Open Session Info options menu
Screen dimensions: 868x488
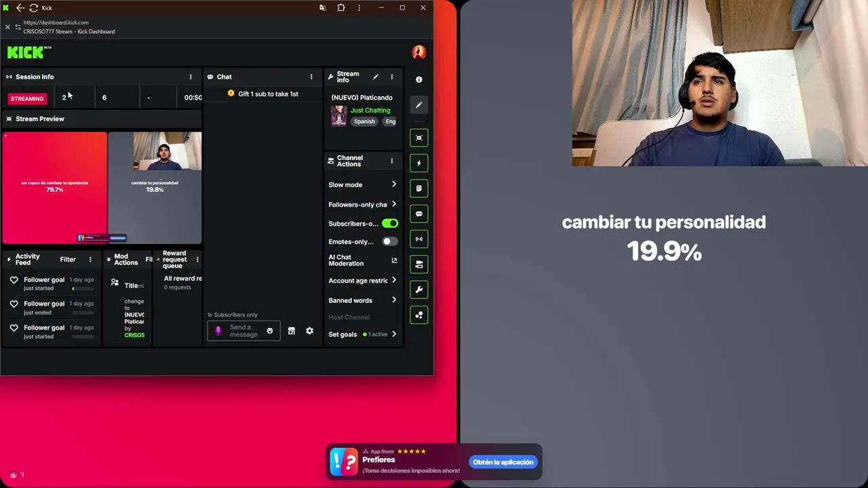[x=191, y=77]
